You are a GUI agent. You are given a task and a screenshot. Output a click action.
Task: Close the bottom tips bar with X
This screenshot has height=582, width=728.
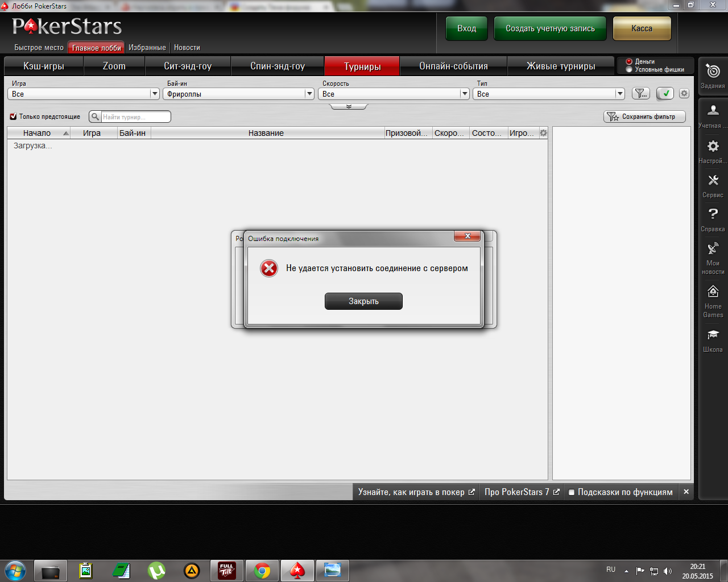coord(686,492)
